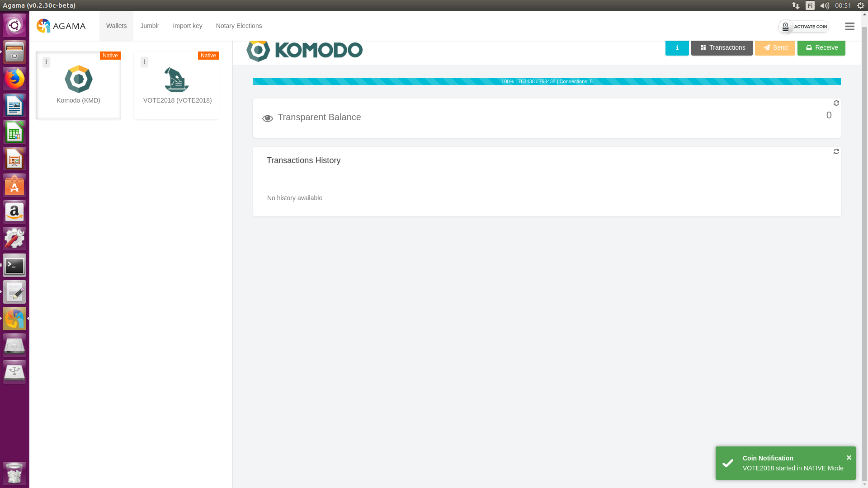Open the Komodo wallet card options menu
The height and width of the screenshot is (488, 868).
[x=46, y=62]
